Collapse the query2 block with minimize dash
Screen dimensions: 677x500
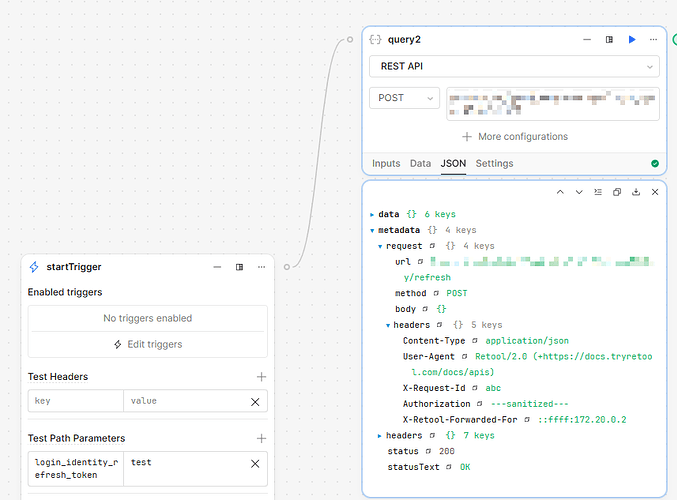(587, 40)
